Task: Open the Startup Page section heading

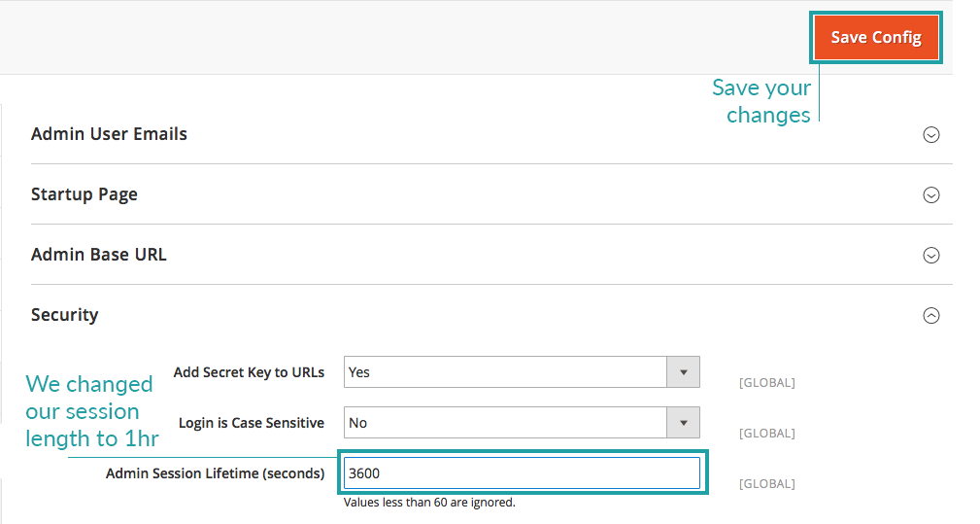Action: click(84, 194)
